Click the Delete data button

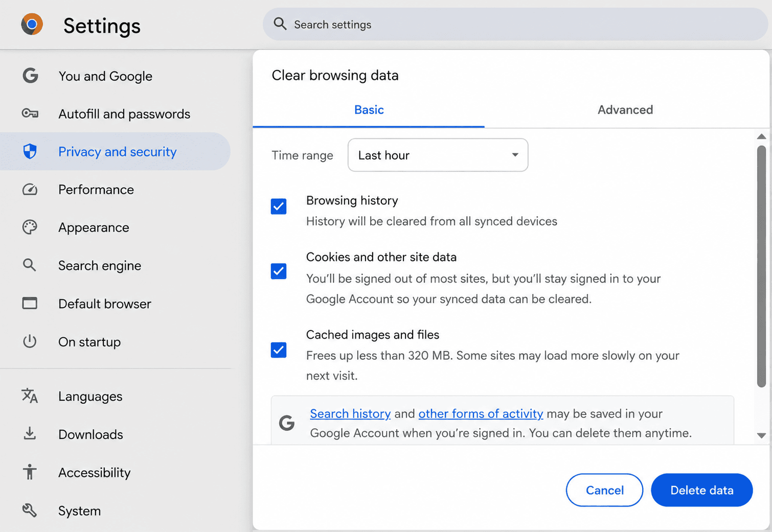click(x=701, y=490)
